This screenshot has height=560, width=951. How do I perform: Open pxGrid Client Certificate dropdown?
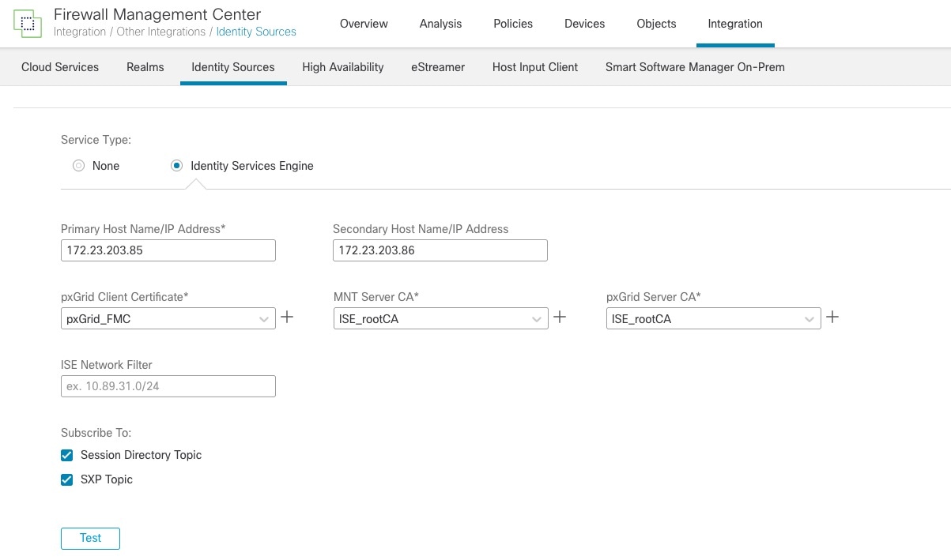pos(168,319)
